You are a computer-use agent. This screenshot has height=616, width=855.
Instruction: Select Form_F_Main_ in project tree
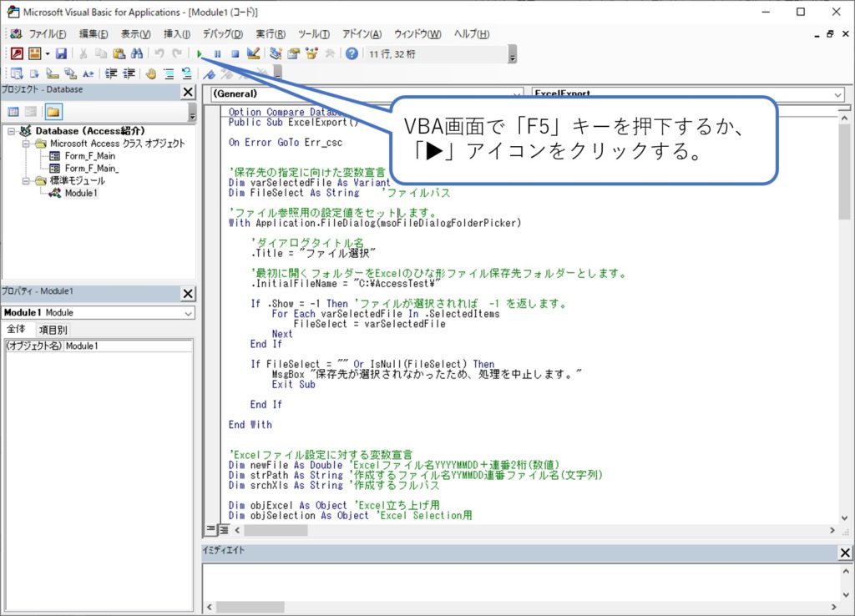(92, 169)
